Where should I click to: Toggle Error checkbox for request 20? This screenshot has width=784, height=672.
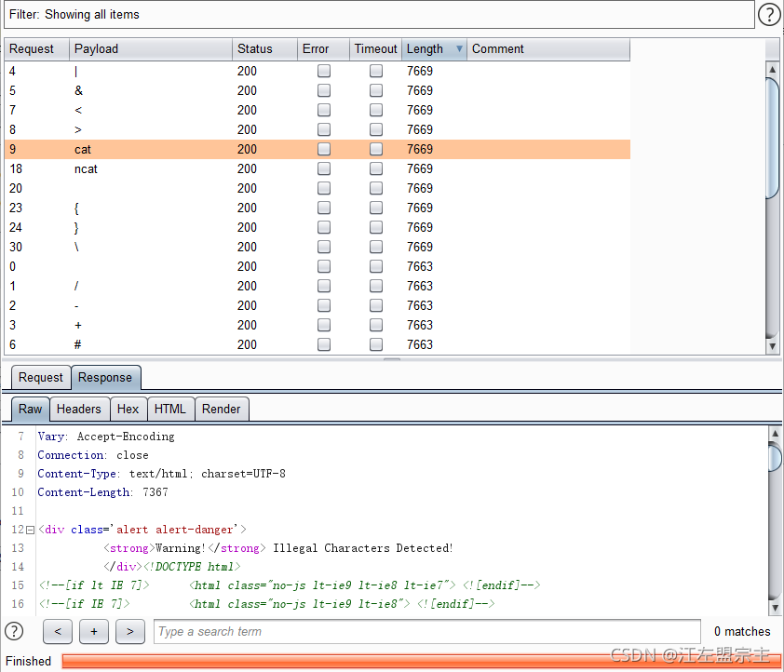324,188
